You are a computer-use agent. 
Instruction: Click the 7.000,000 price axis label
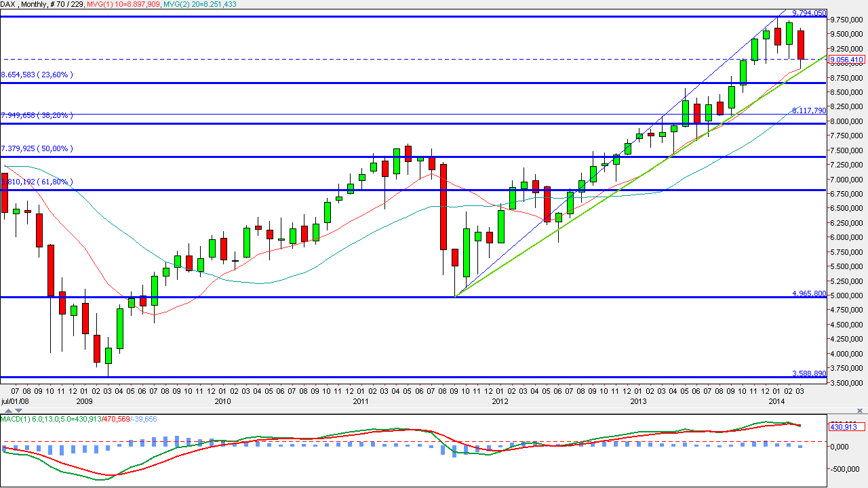848,180
